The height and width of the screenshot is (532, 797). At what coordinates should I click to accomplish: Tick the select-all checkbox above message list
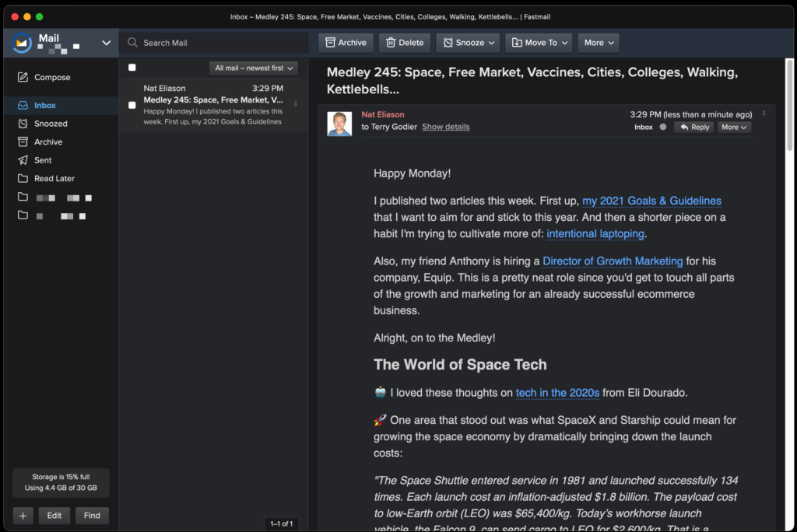132,68
